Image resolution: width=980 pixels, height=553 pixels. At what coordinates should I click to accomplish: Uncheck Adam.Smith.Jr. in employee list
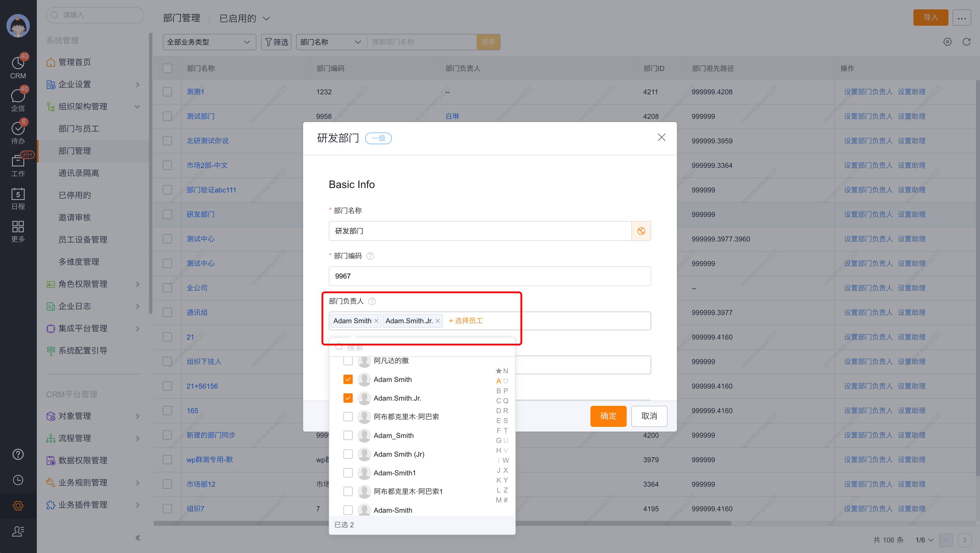point(348,398)
